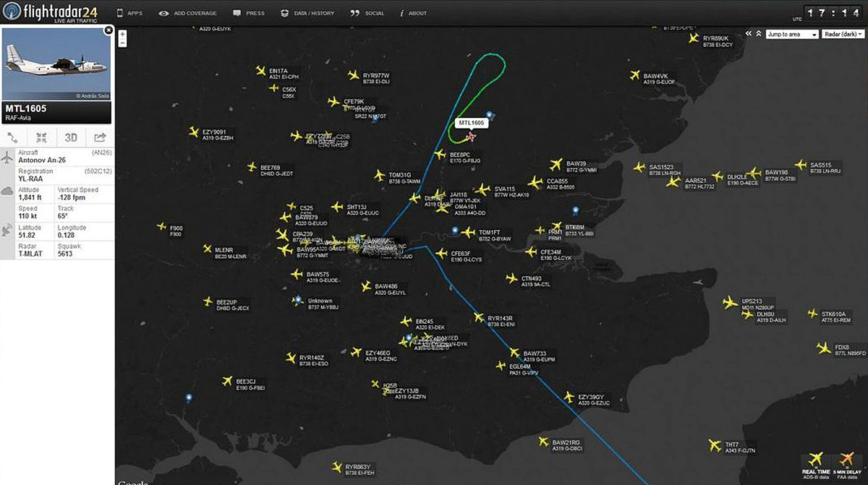This screenshot has width=868, height=485.
Task: Select the RYR89UK aircraft icon
Action: click(x=694, y=38)
